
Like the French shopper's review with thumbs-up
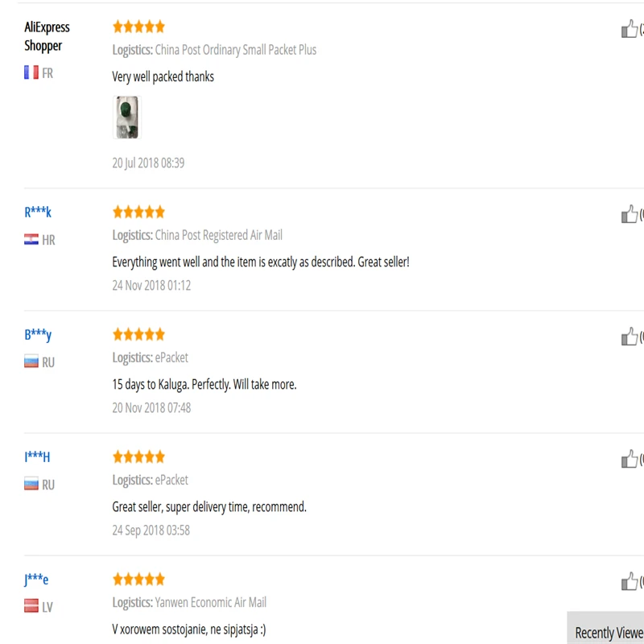630,29
